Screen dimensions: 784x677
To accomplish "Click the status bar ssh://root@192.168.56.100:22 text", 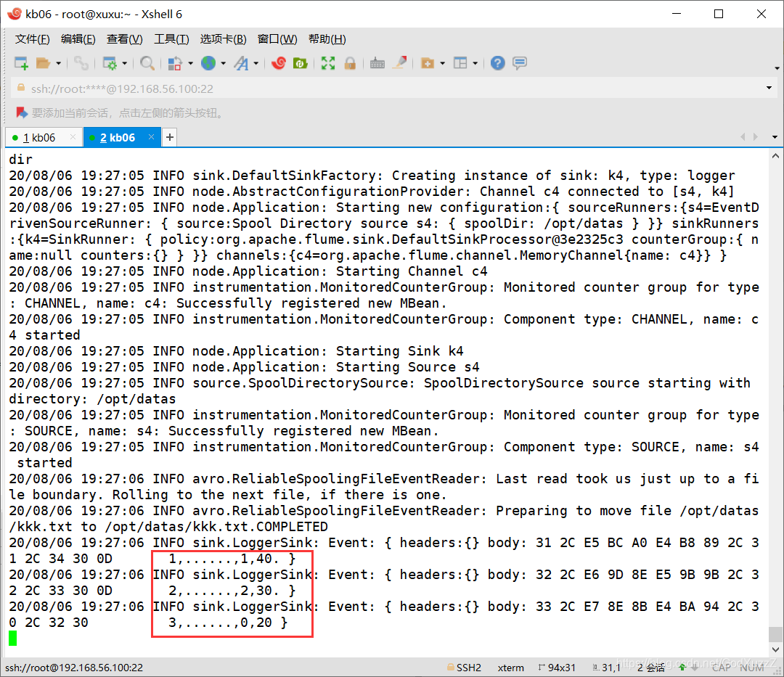I will point(74,668).
